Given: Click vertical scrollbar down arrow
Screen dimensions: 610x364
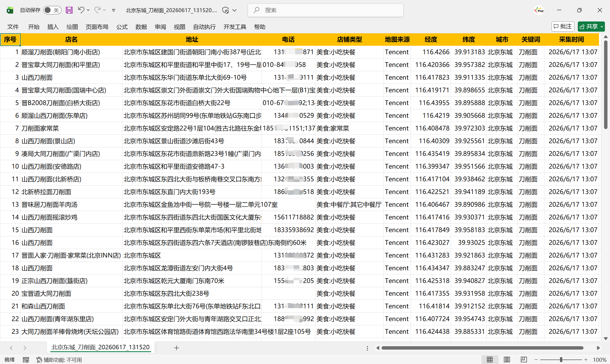Looking at the screenshot, I should pos(605,338).
